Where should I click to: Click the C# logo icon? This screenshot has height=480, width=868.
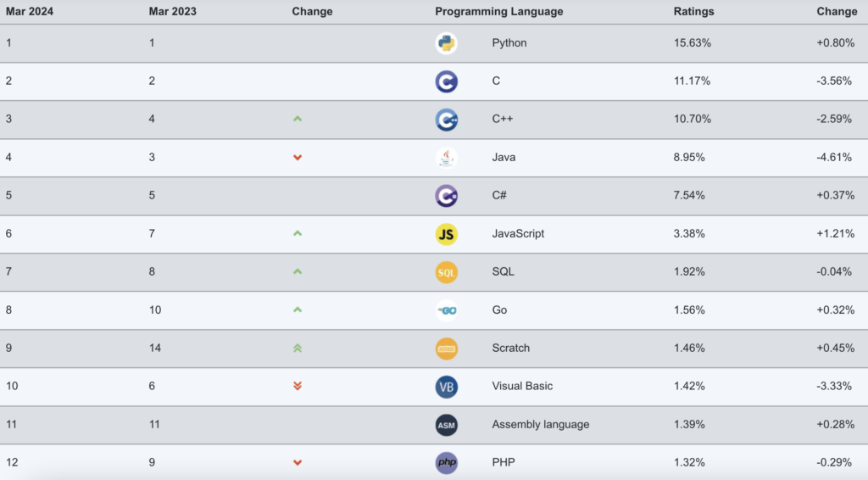pyautogui.click(x=446, y=196)
